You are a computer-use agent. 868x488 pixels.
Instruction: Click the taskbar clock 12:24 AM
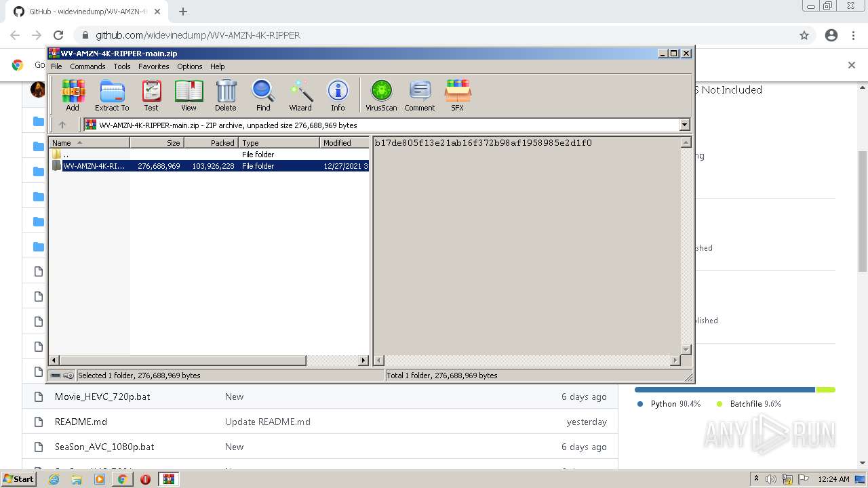[x=833, y=479]
